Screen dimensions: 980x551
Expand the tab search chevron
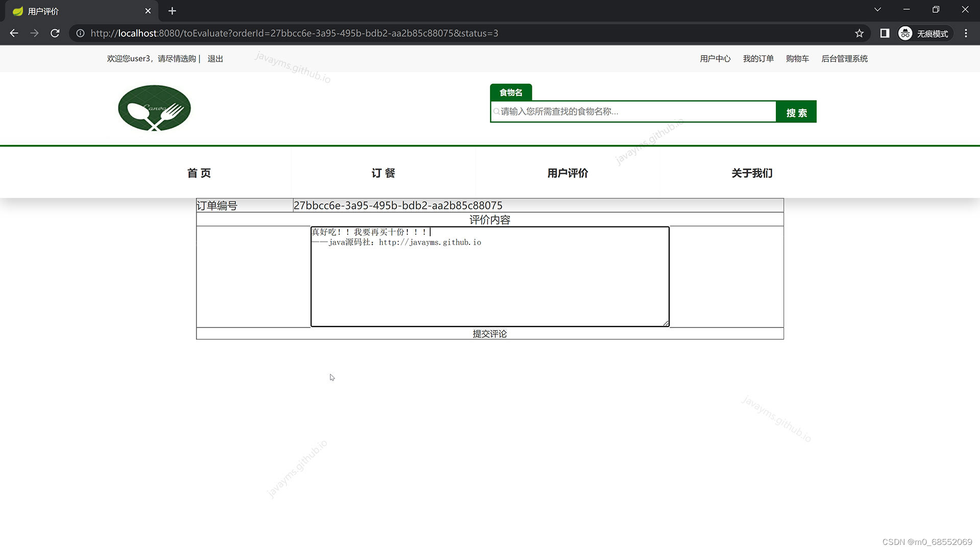click(877, 10)
